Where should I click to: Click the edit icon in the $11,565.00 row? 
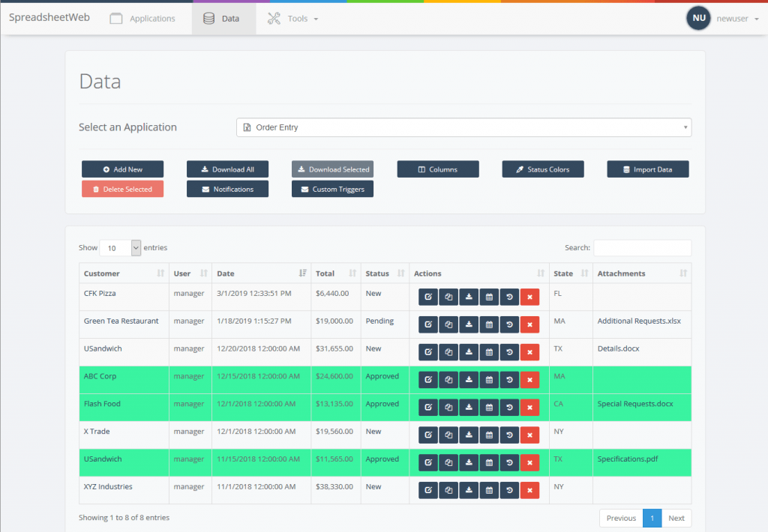click(427, 463)
